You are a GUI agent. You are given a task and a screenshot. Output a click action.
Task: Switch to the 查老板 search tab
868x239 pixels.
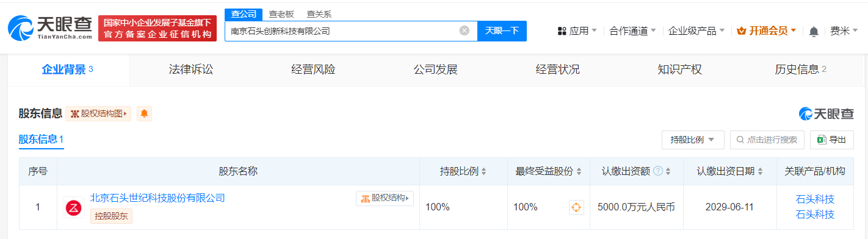tap(282, 14)
